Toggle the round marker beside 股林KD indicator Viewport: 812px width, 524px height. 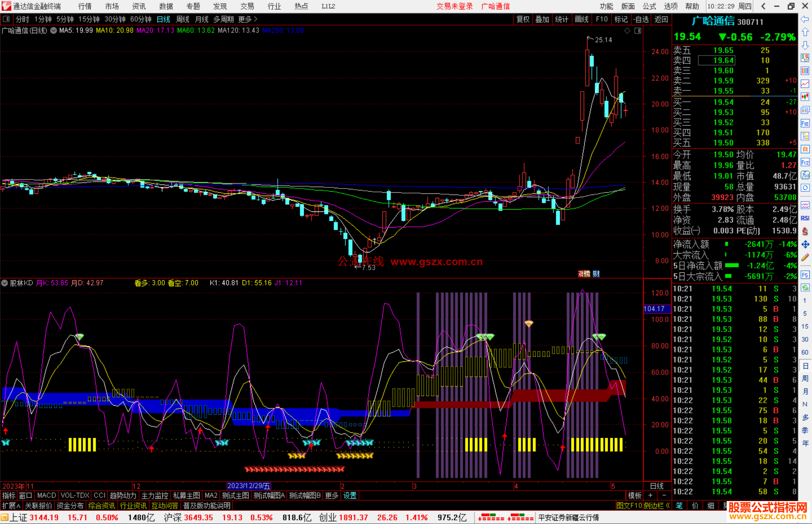5,283
